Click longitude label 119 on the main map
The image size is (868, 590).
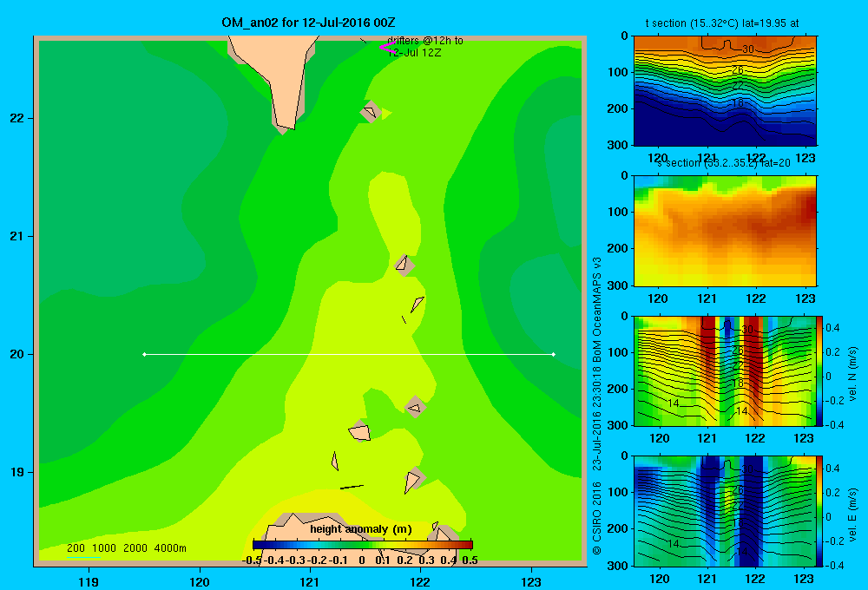[x=89, y=581]
